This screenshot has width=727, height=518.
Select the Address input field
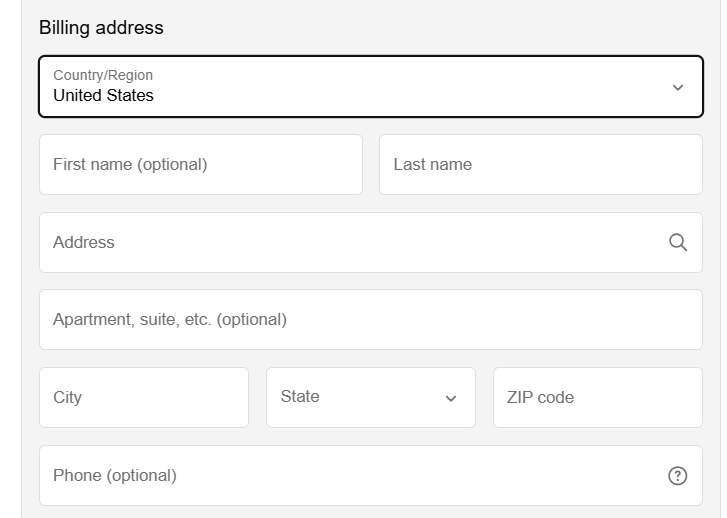[371, 243]
